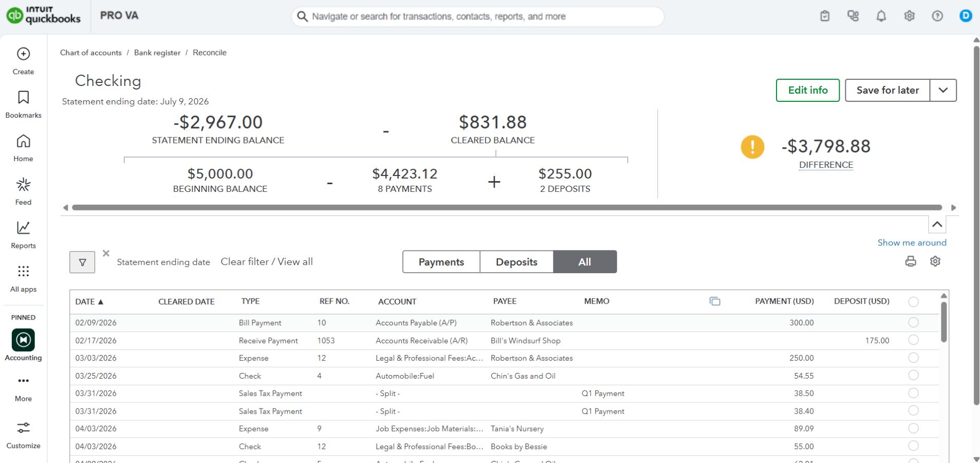Viewport: 980px width, 463px height.
Task: Open the Feed icon in sidebar
Action: [x=23, y=185]
